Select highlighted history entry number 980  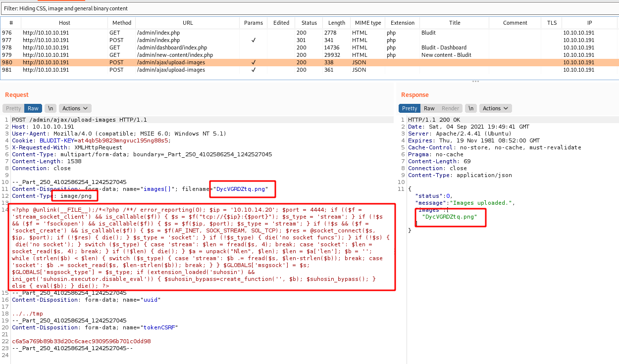(309, 62)
